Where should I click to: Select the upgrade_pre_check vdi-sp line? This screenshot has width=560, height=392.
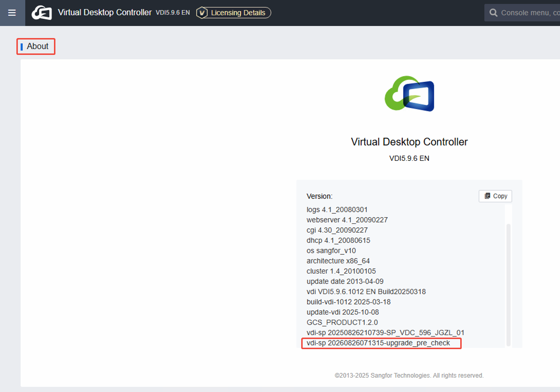tap(378, 343)
